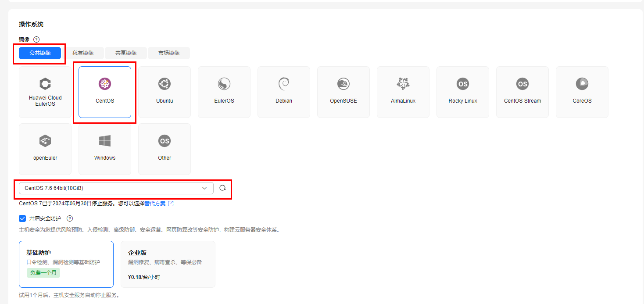The image size is (644, 304).
Task: Refresh the image version list
Action: click(222, 188)
